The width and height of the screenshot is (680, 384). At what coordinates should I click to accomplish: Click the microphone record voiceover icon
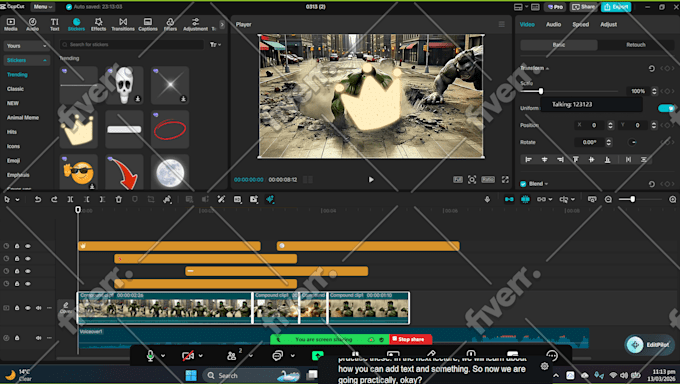click(x=487, y=199)
